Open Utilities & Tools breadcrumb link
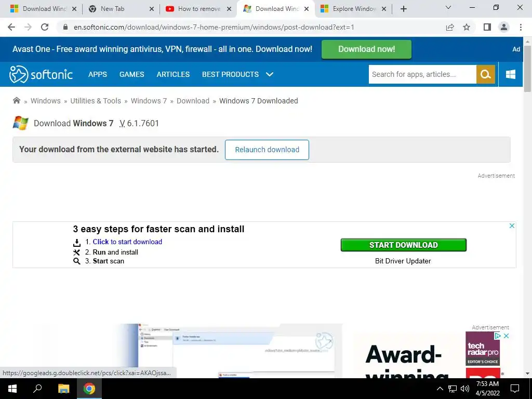 (x=96, y=101)
